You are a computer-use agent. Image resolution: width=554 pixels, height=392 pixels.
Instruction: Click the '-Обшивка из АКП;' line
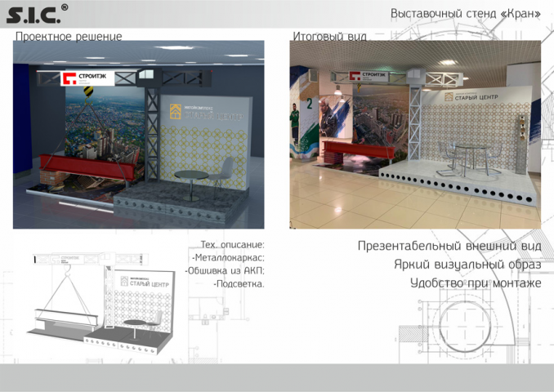click(225, 270)
